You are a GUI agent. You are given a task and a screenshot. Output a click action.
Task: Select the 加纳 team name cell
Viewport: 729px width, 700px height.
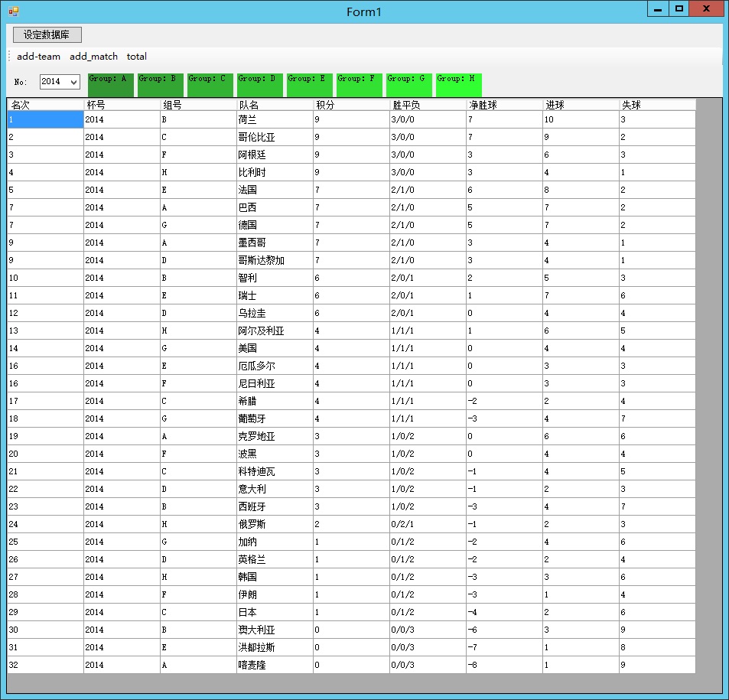click(275, 542)
